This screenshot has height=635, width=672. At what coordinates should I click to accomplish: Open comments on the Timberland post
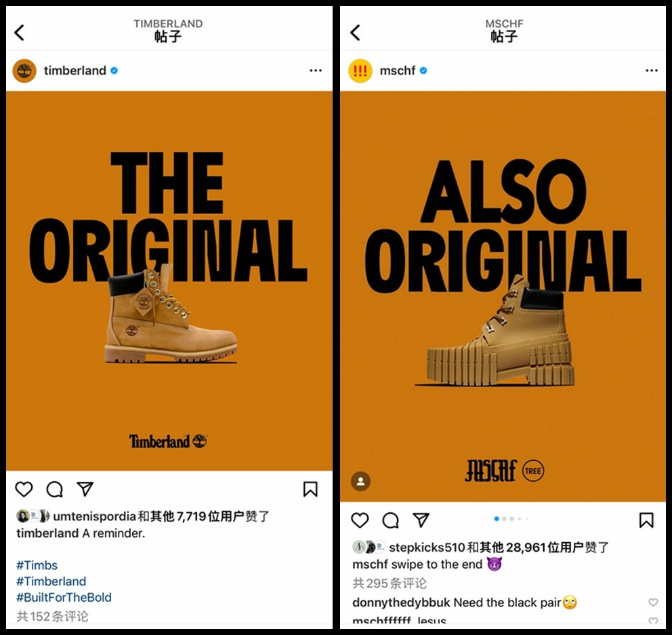click(55, 489)
